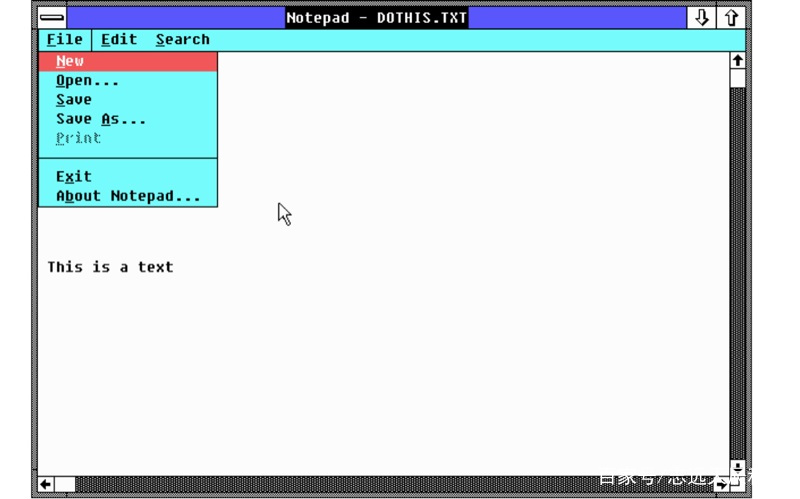Click the horizontal scrollbar thumb
The image size is (800, 499).
click(x=65, y=484)
